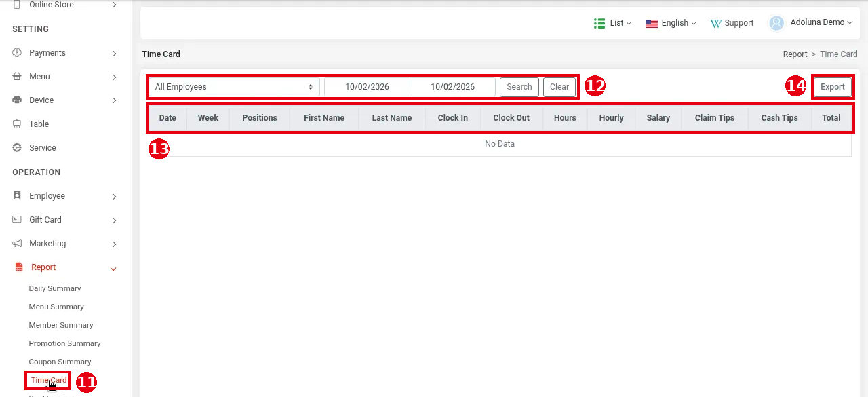
Task: Open Coupon Summary report
Action: 60,362
